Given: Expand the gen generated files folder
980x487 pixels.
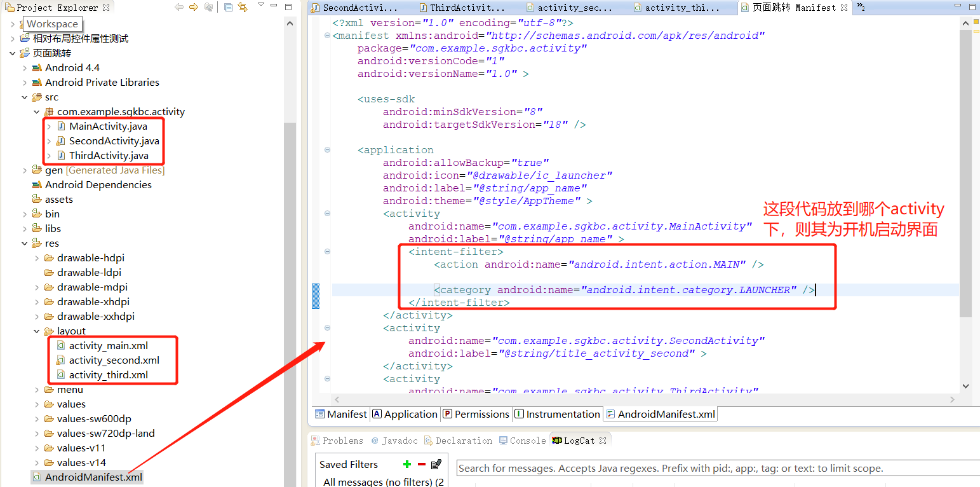Looking at the screenshot, I should (25, 170).
